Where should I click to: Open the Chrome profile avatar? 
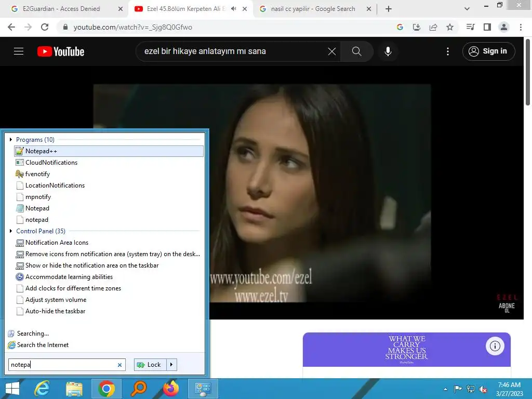tap(504, 27)
